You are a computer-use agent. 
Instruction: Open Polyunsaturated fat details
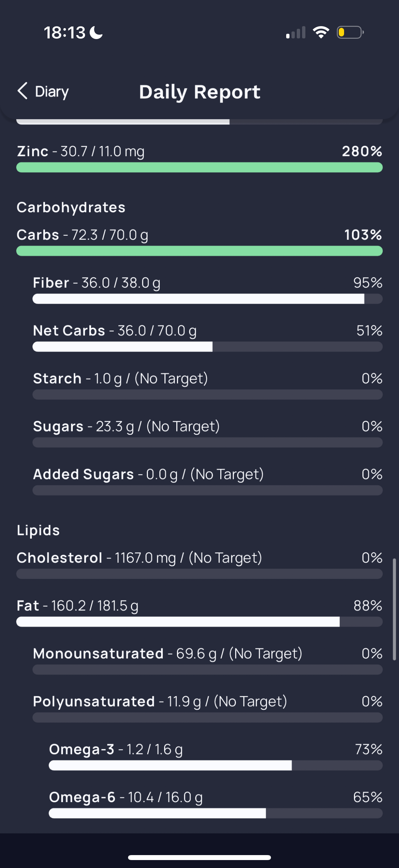pos(159,701)
